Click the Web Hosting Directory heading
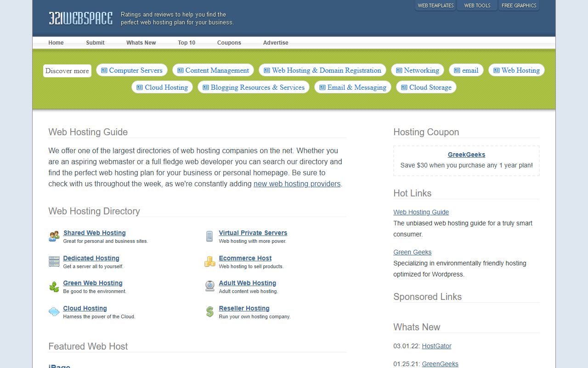The image size is (588, 368). tap(94, 212)
